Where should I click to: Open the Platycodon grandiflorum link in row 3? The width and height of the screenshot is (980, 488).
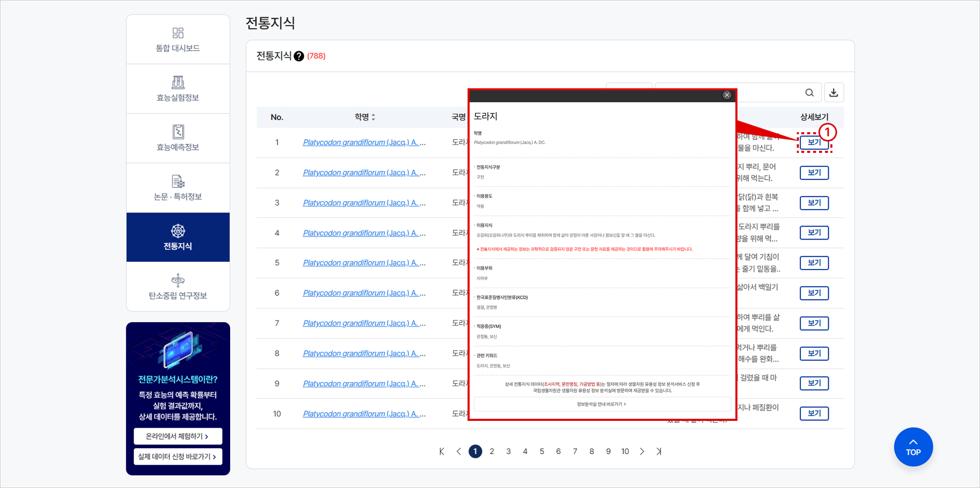pos(364,202)
